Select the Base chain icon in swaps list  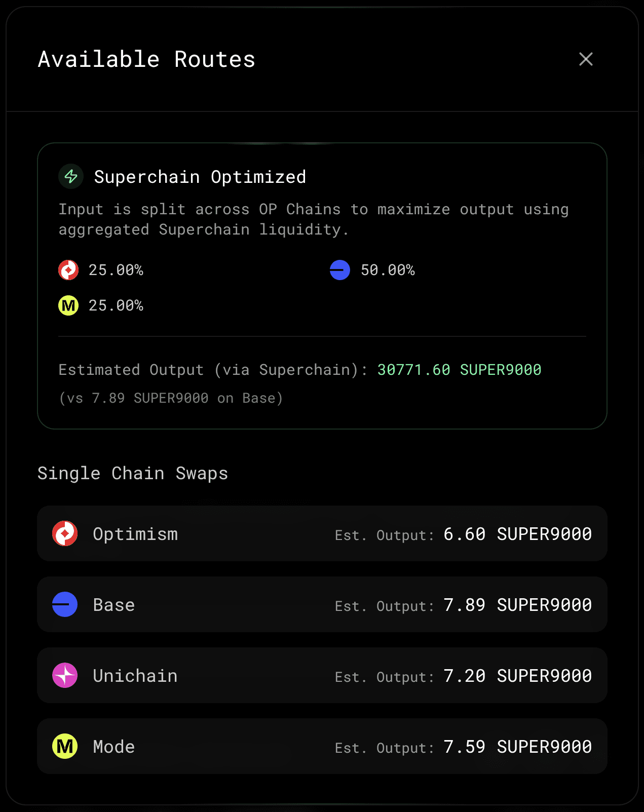point(65,604)
